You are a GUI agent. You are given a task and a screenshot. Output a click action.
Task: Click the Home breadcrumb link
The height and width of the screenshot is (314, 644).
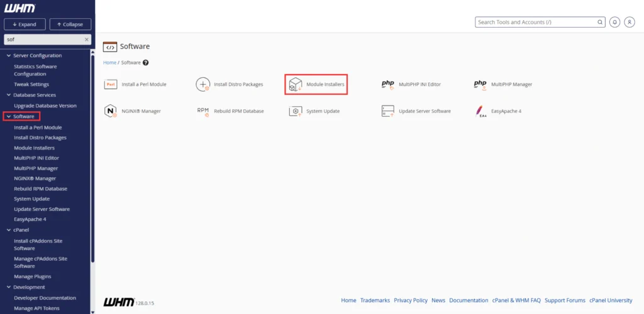point(109,63)
